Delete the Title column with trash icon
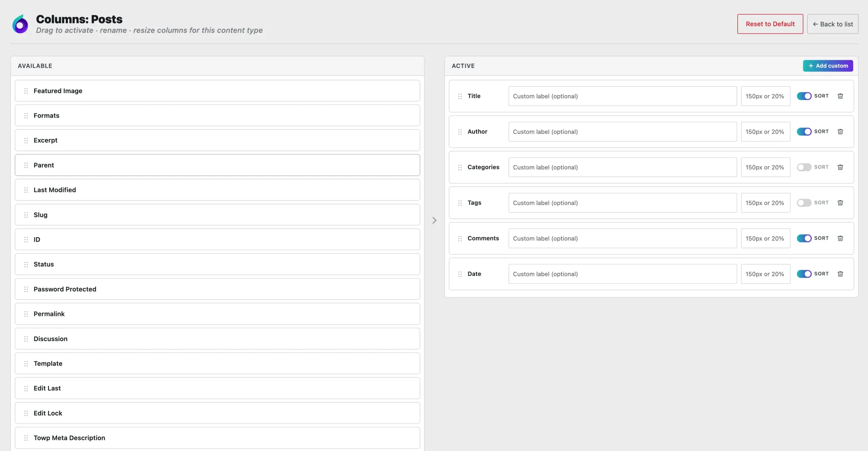The width and height of the screenshot is (868, 451). 840,96
